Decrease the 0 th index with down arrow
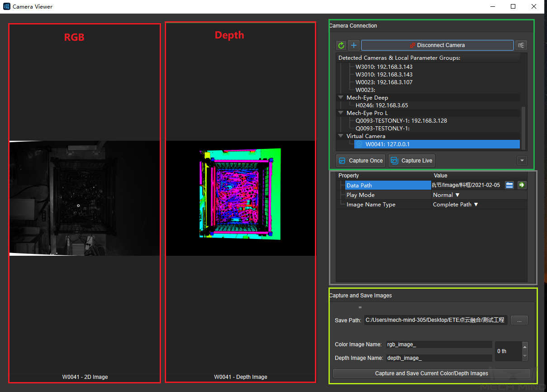Screen dimensions: 547x392 (x=525, y=356)
